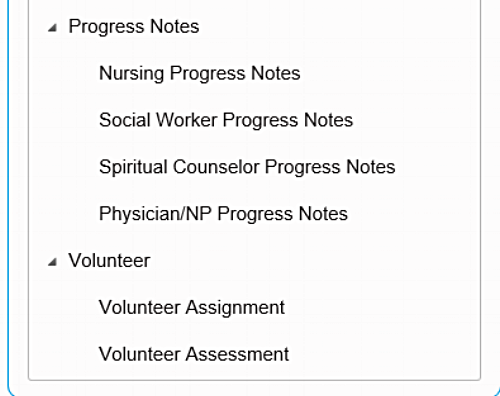Screen dimensions: 500x396
Task: Open Volunteer Assessment
Action: click(x=194, y=354)
